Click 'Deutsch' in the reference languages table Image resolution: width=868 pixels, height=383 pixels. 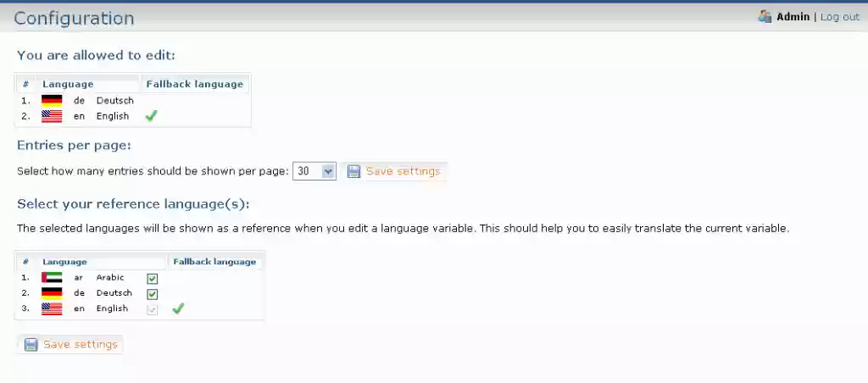coord(114,293)
